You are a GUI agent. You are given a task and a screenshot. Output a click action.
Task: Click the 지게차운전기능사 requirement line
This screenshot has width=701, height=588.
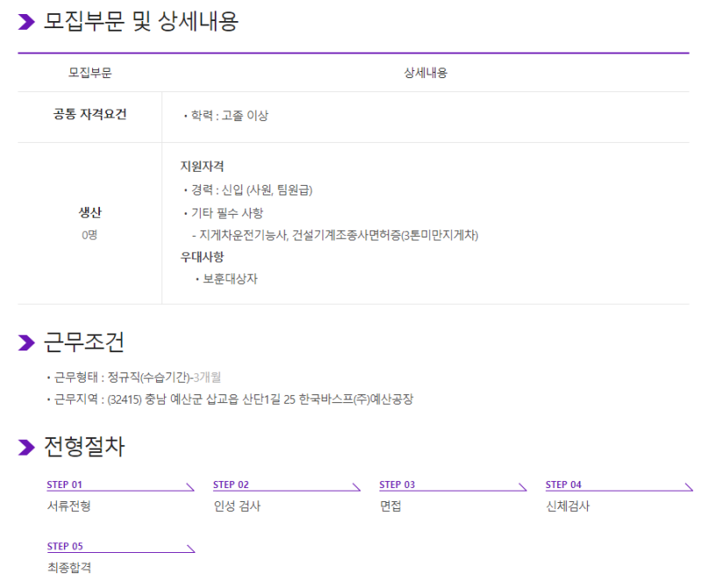(x=337, y=235)
